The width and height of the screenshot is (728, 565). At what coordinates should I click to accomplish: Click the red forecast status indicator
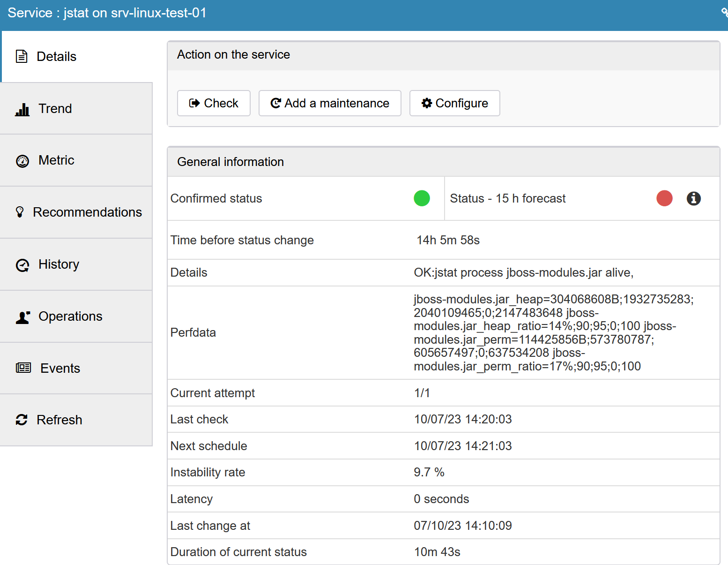click(x=664, y=198)
